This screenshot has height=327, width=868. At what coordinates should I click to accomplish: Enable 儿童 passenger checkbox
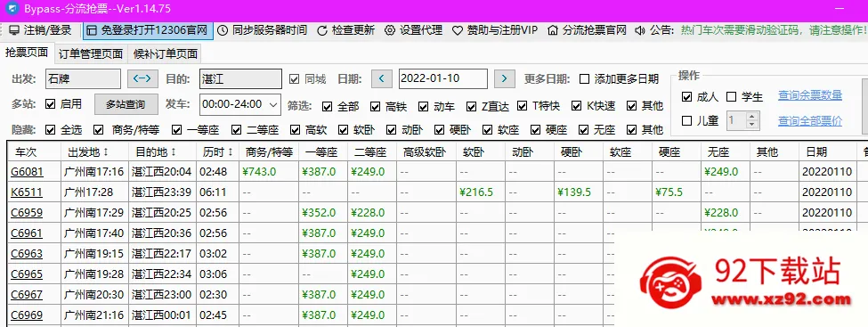687,120
